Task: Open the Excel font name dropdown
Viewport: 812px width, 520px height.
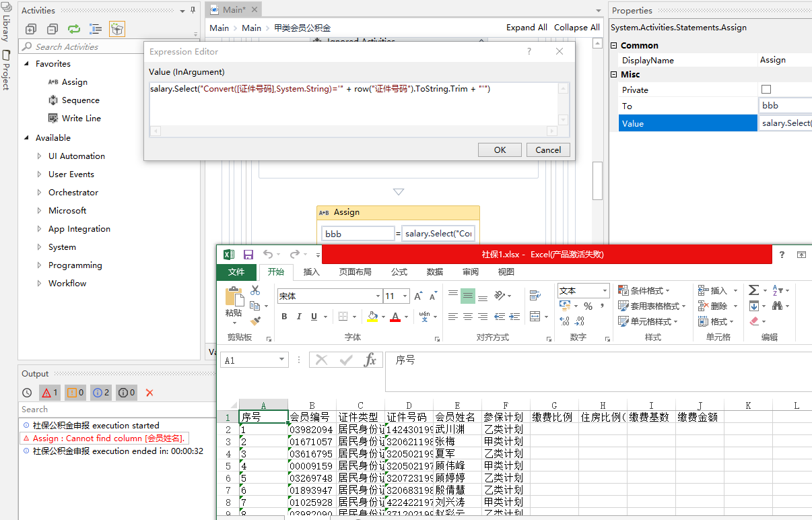Action: point(378,296)
